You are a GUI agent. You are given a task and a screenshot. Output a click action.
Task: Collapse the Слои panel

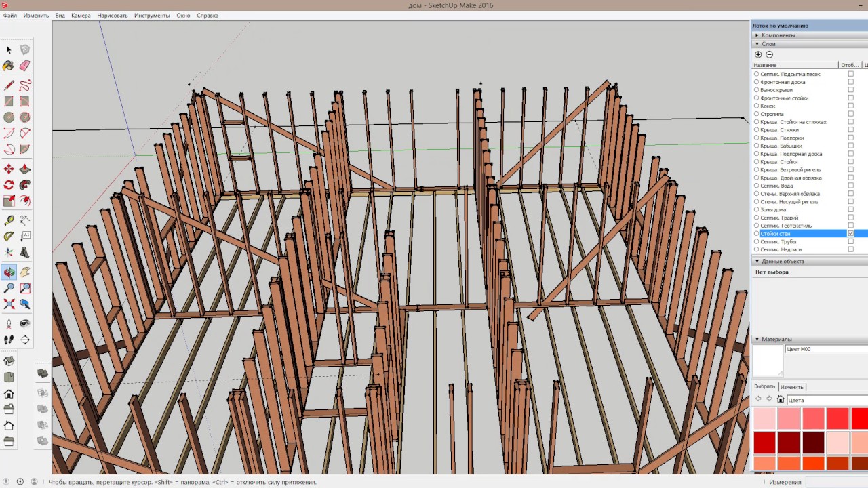pyautogui.click(x=757, y=44)
